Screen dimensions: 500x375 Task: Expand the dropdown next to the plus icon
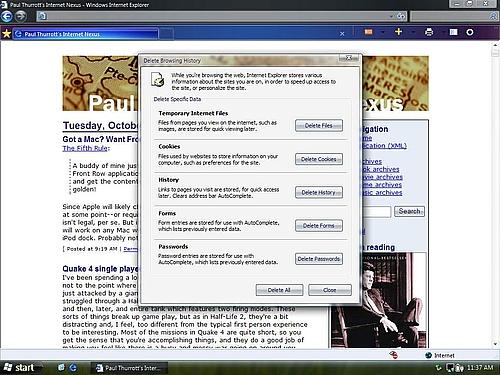pos(413,32)
